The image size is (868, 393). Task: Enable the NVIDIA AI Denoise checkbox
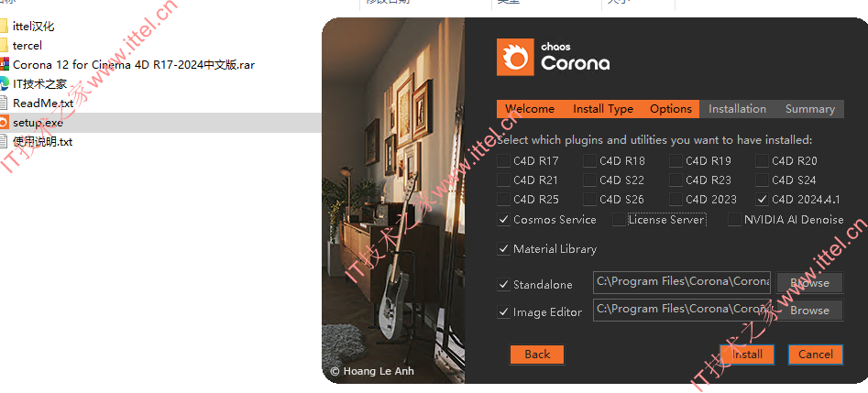click(734, 220)
